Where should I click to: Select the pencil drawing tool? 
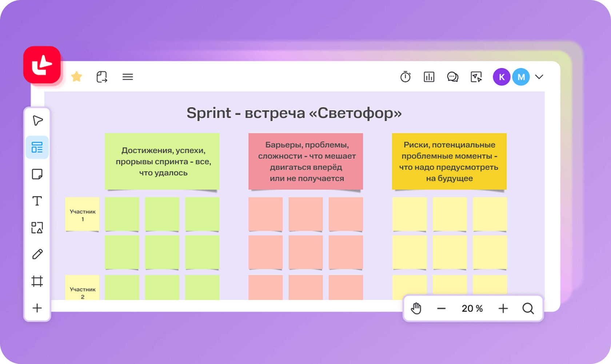click(37, 254)
